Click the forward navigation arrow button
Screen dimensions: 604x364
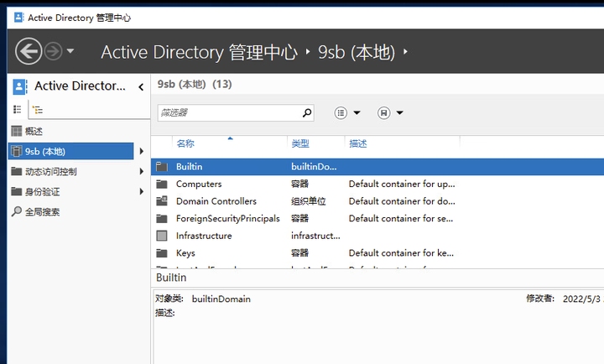coord(53,51)
